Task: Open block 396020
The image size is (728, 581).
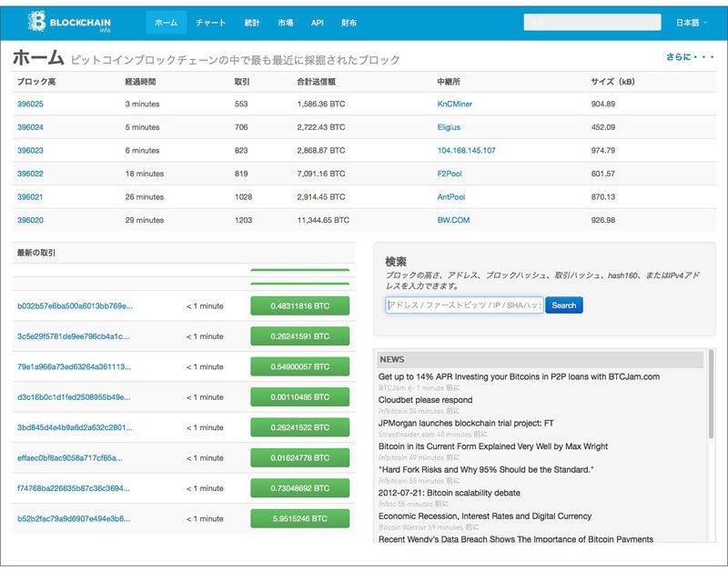Action: pyautogui.click(x=30, y=220)
